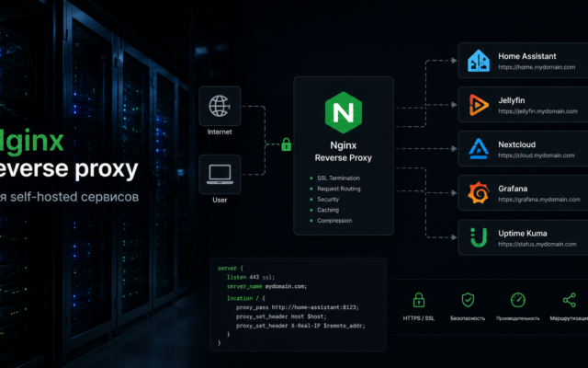Click the large green 'ginx' title
588x368 pixels.
click(32, 142)
